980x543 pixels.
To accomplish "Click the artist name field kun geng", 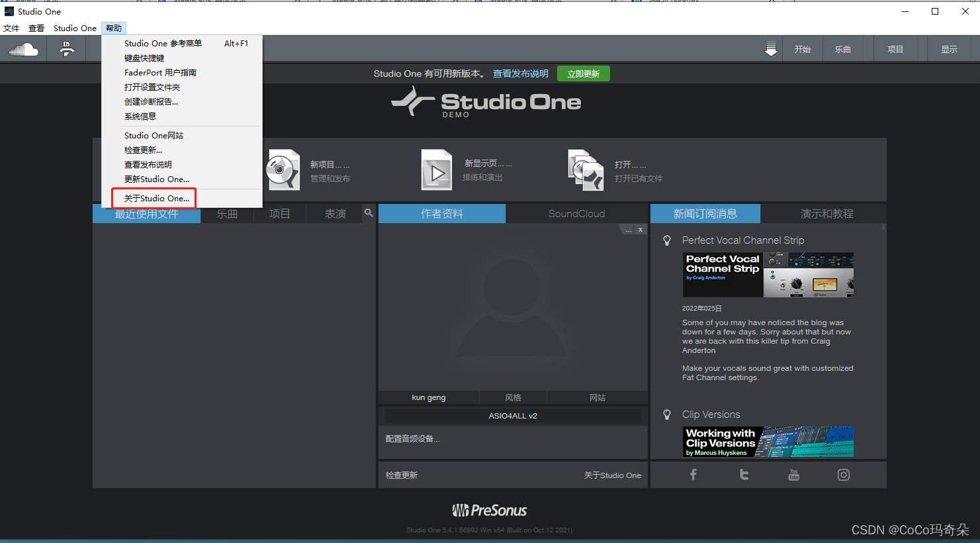I will (429, 397).
